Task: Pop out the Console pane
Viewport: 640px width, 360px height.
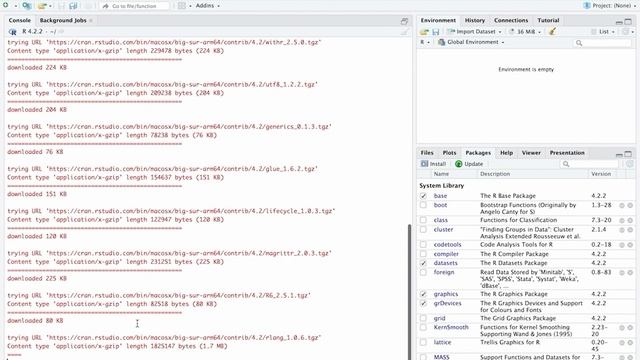Action: tap(404, 21)
